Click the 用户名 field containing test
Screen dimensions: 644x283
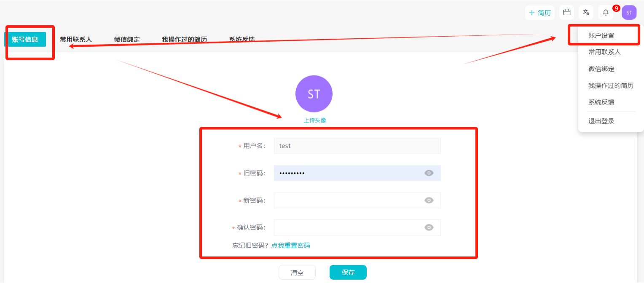coord(357,146)
